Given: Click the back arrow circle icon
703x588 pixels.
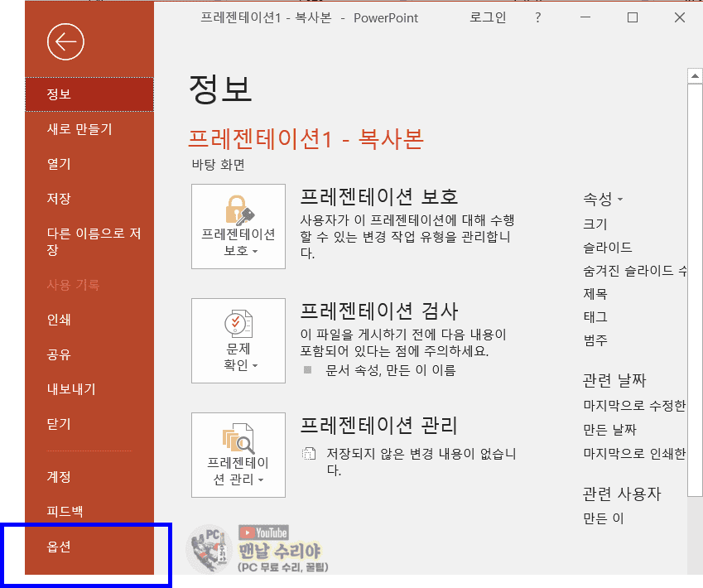Looking at the screenshot, I should pos(65,41).
